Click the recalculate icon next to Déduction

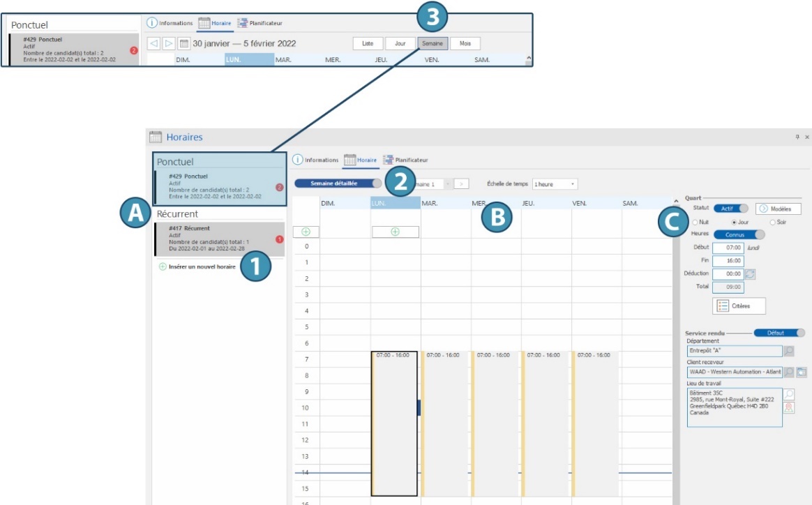coord(751,274)
